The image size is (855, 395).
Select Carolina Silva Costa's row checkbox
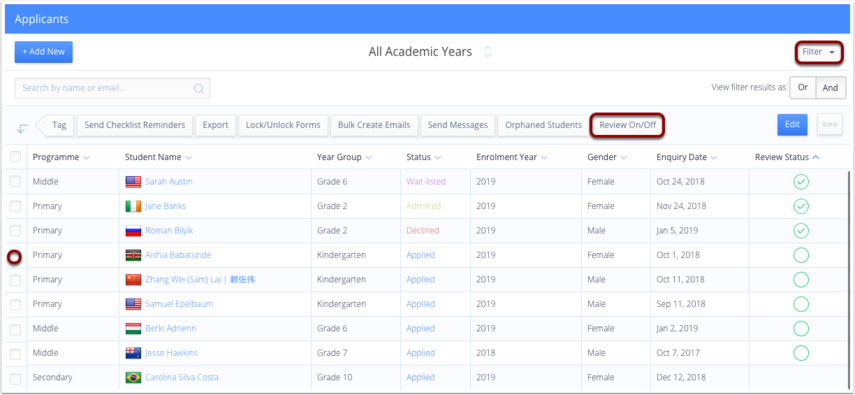[x=15, y=378]
